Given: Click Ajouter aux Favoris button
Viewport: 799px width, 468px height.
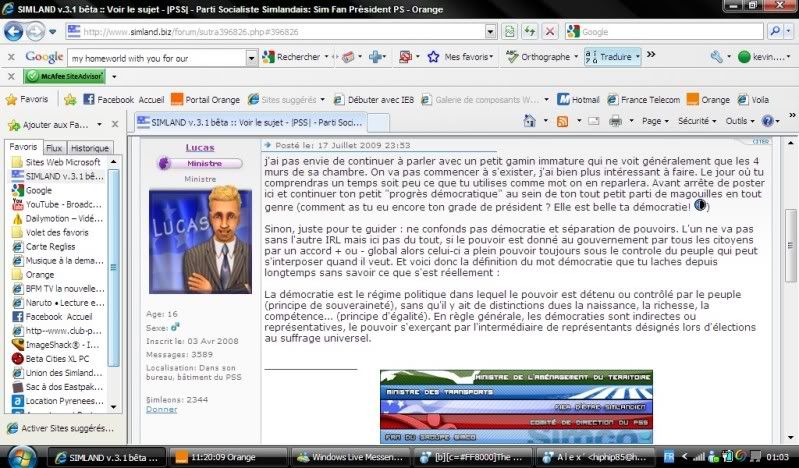Looking at the screenshot, I should click(49, 125).
